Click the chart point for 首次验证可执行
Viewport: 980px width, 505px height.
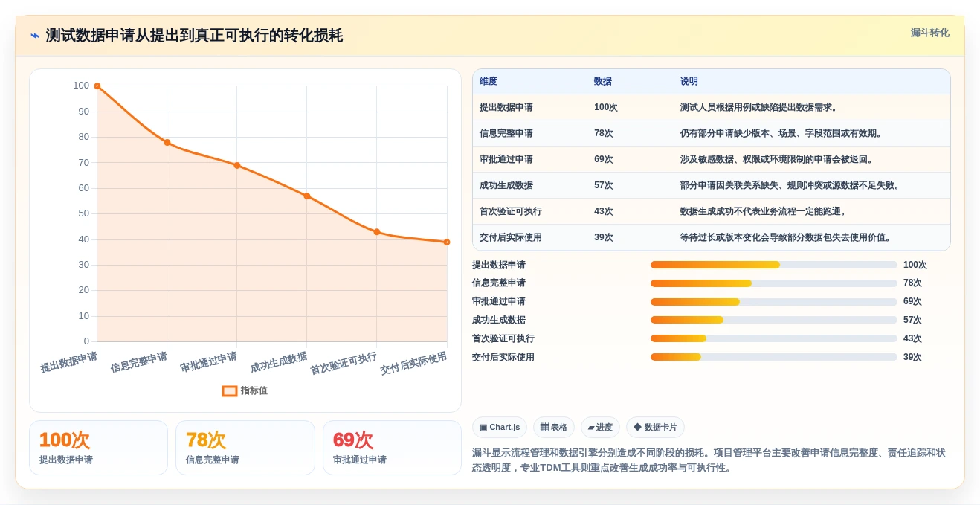[x=377, y=232]
